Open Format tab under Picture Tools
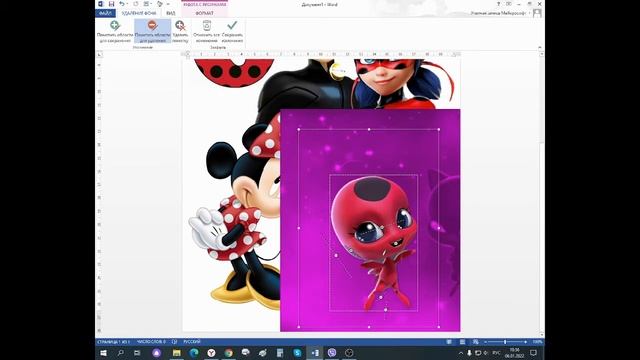The width and height of the screenshot is (640, 360). click(204, 13)
